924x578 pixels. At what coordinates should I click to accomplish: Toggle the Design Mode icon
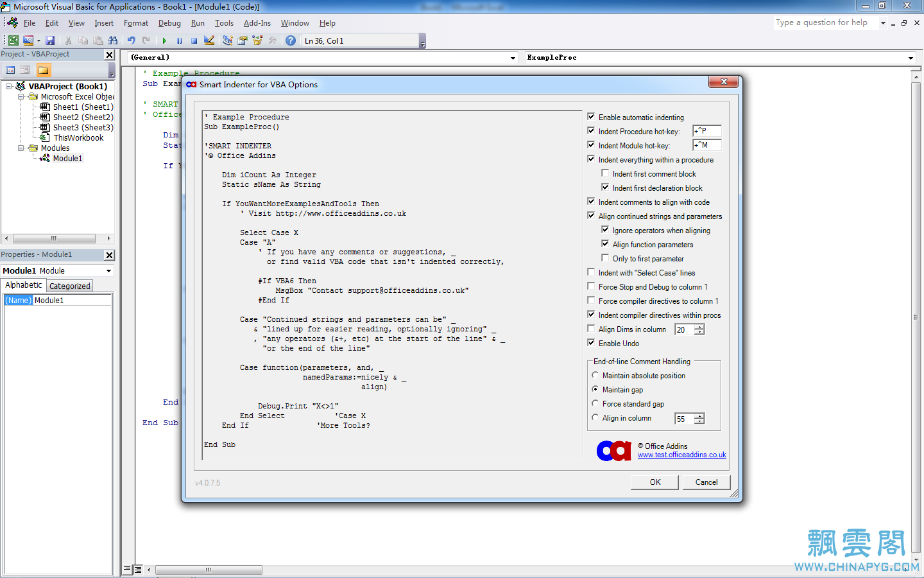click(209, 40)
